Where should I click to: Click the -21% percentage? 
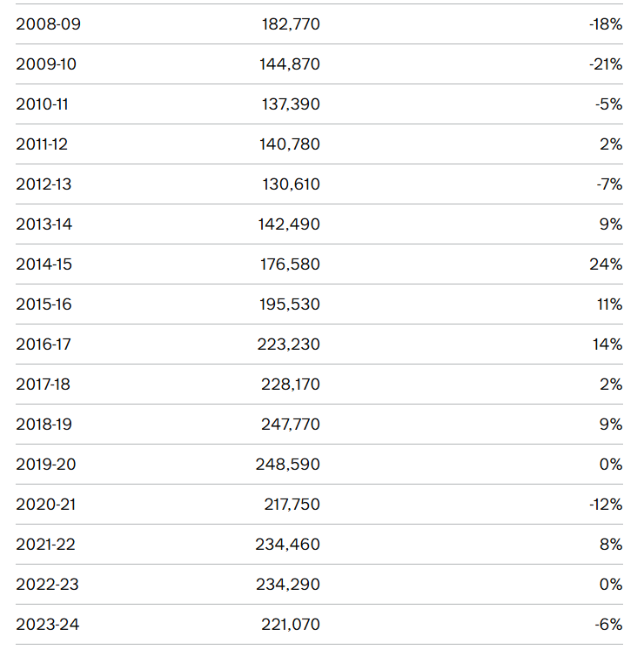click(x=606, y=64)
